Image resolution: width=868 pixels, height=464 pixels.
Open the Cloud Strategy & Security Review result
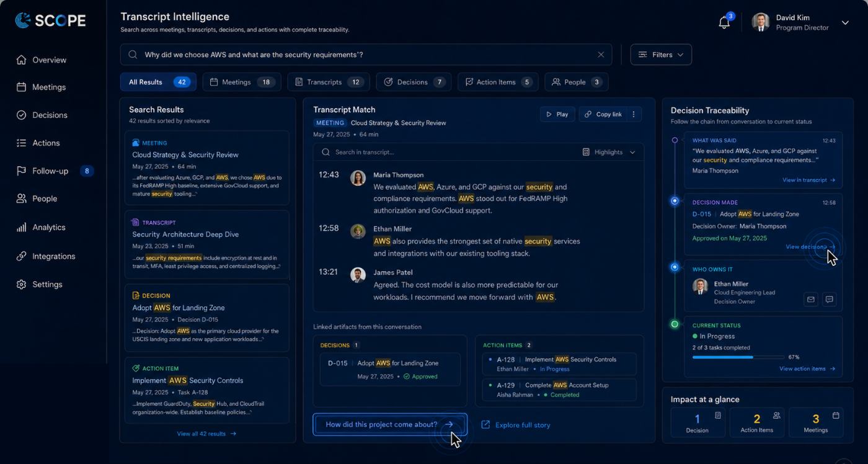click(x=207, y=167)
